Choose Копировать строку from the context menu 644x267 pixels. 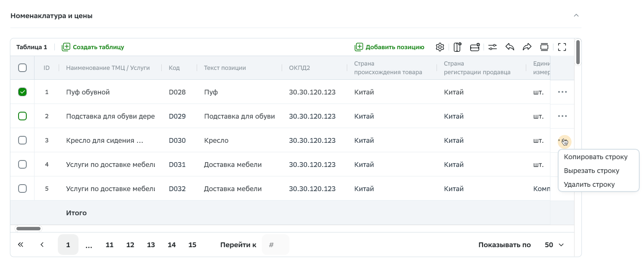coord(595,157)
